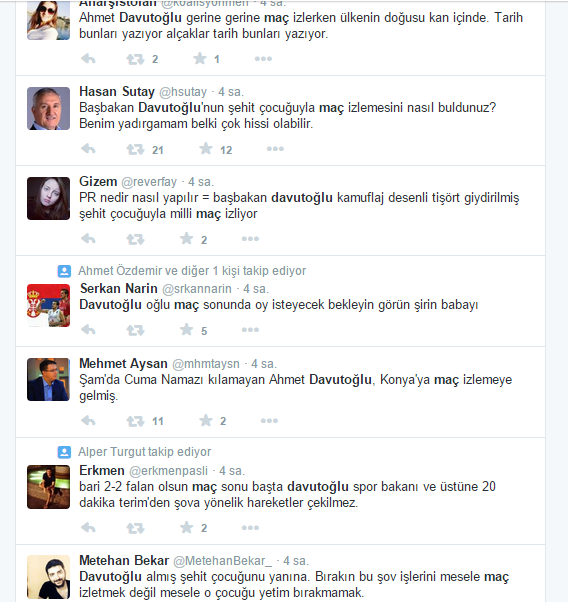The image size is (568, 602).
Task: Retweet Mehmet Aysan's tweet with 11 retweets
Action: (x=135, y=421)
